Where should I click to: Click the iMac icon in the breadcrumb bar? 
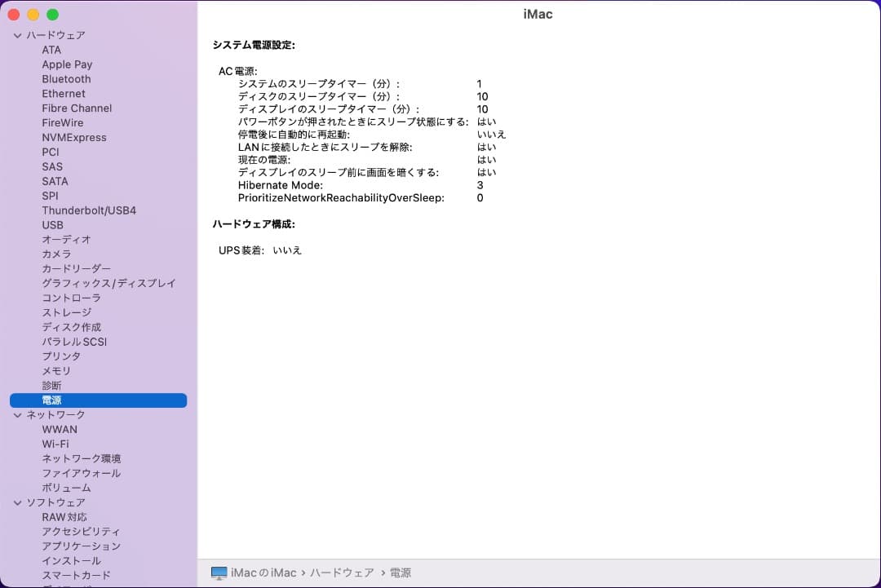(x=218, y=573)
